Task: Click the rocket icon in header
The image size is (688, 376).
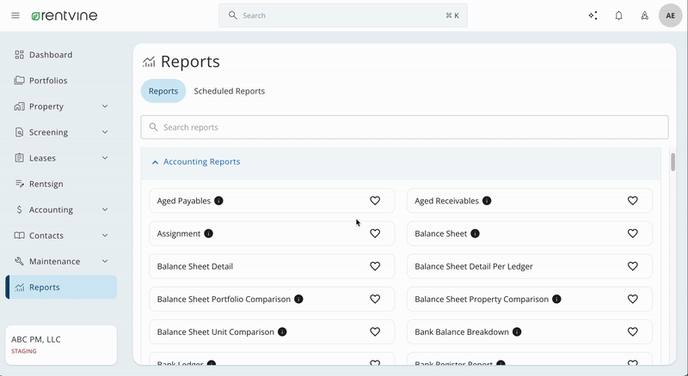Action: click(x=645, y=16)
